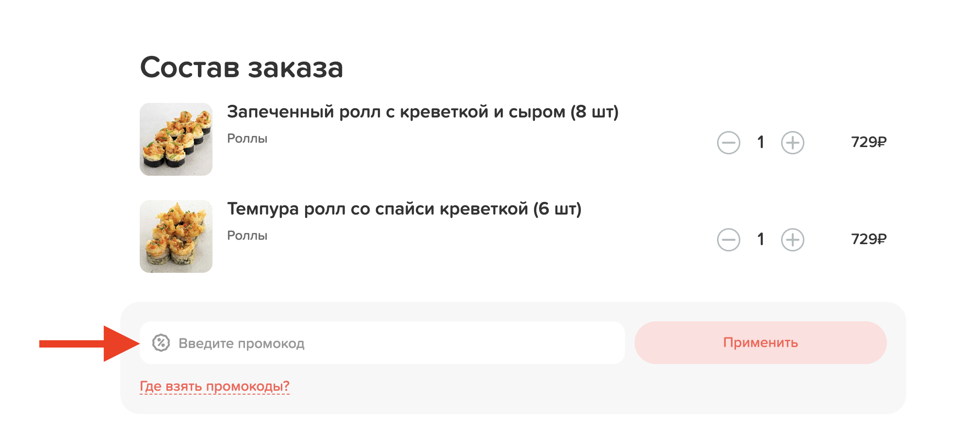Click the 729₽ price of tempura roll
980x432 pixels.
[x=868, y=239]
